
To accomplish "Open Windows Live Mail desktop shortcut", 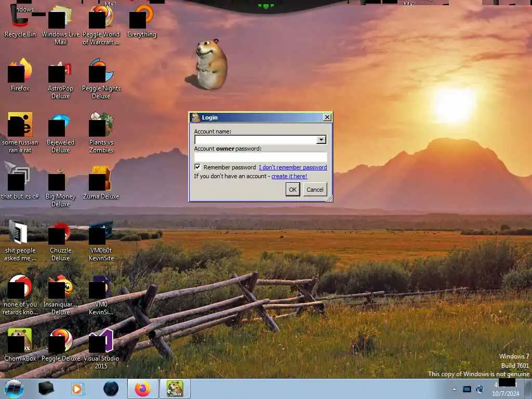I will coord(60,24).
